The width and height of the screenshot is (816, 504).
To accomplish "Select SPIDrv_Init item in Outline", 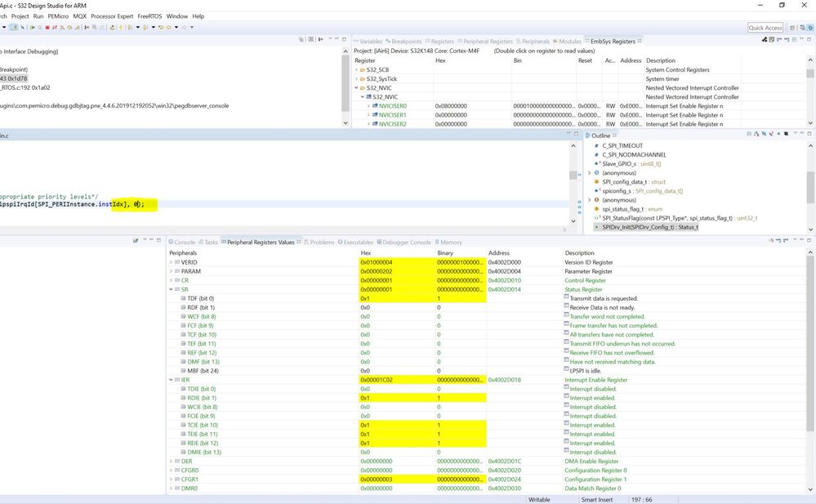I will point(650,227).
